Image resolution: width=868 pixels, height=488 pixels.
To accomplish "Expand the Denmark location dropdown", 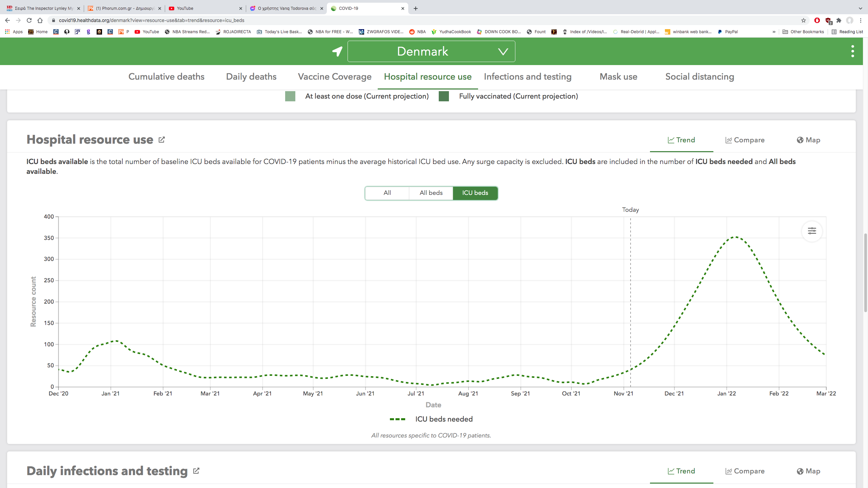I will [431, 51].
